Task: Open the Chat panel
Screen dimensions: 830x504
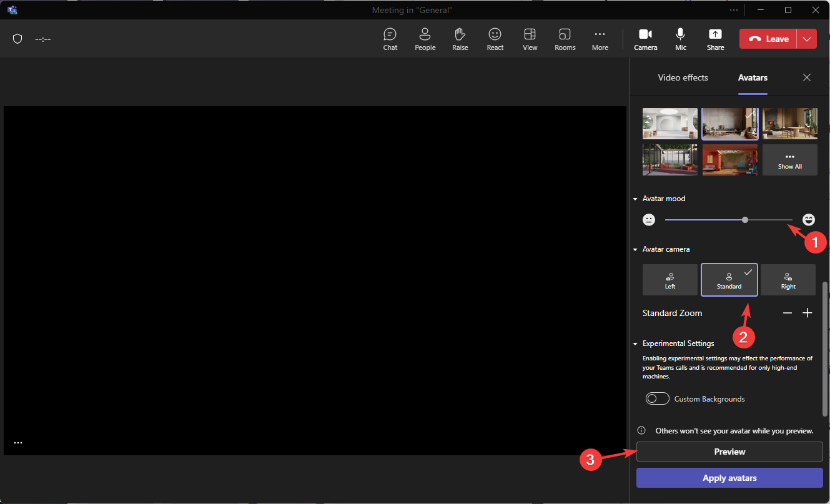Action: tap(390, 39)
